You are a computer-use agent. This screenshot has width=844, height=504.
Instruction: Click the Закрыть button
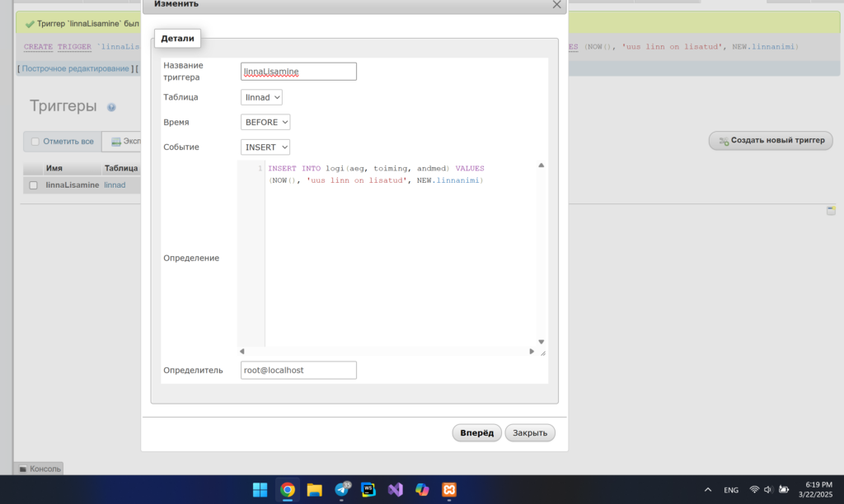point(530,432)
